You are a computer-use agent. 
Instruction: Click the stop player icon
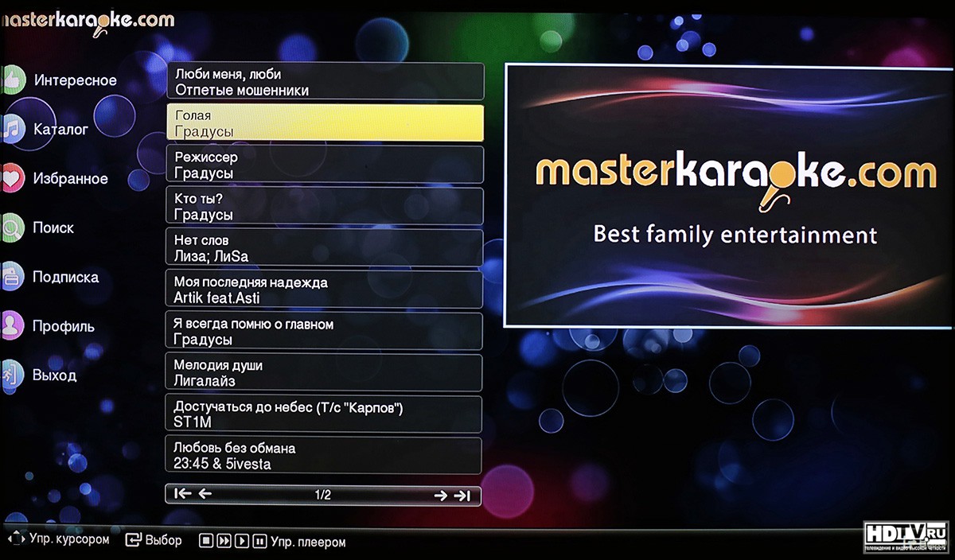[x=206, y=542]
